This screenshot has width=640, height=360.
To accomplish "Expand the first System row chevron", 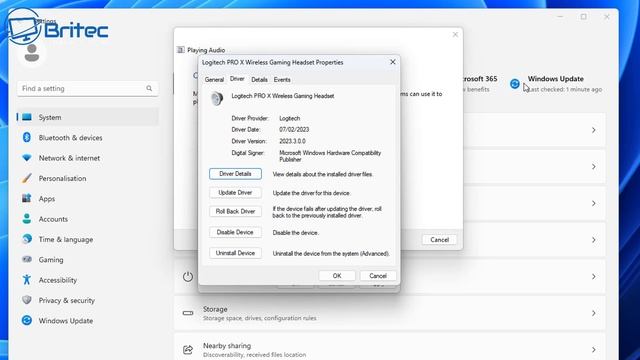I will 593,130.
